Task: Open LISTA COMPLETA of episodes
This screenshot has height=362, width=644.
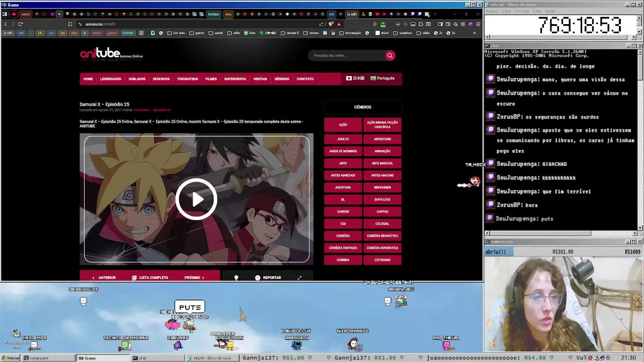Action: click(150, 278)
